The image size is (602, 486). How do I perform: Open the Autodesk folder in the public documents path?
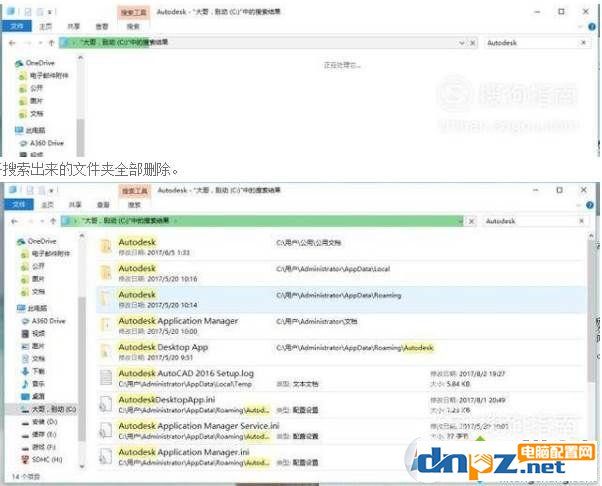[x=341, y=247]
